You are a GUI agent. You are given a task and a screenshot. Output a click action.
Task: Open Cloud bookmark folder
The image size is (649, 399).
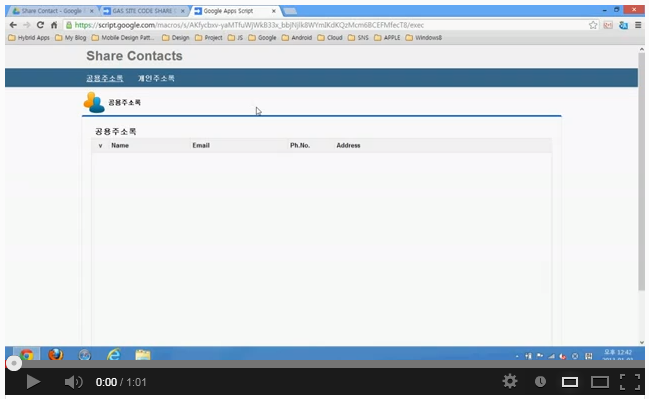coord(330,38)
